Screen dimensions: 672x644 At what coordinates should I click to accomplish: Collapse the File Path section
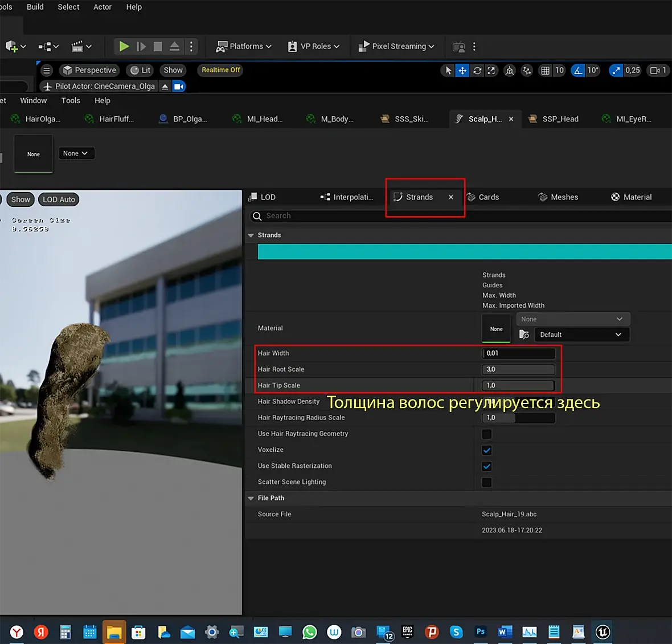point(251,498)
